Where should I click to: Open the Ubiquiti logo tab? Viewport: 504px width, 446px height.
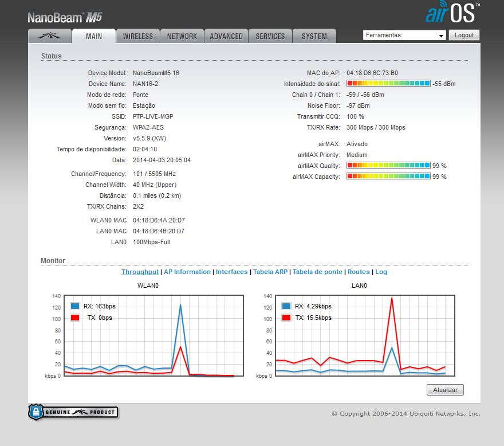pos(50,36)
